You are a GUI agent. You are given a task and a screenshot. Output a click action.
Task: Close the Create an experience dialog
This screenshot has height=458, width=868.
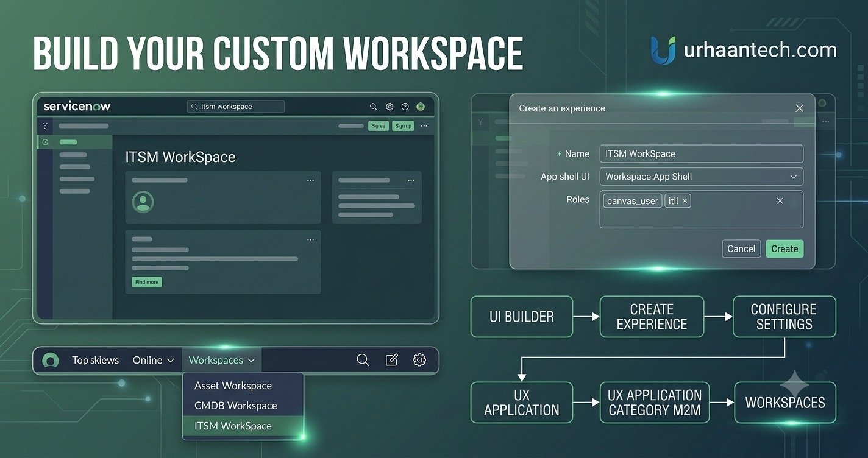click(x=800, y=108)
